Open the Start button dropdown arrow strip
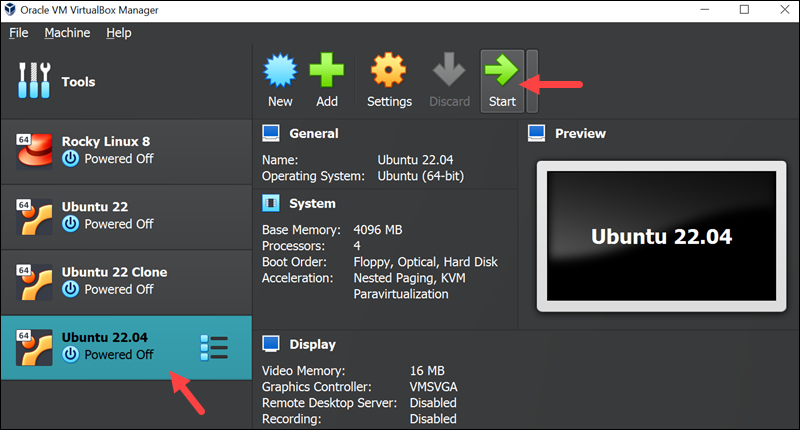 [x=532, y=81]
